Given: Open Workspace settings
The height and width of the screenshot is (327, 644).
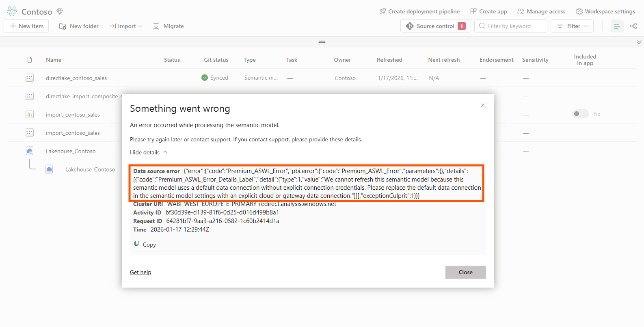Looking at the screenshot, I should (605, 11).
